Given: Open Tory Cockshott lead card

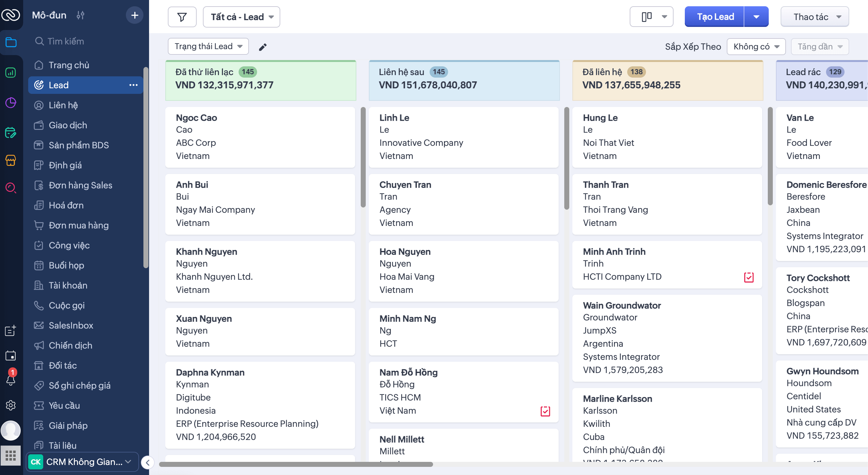Looking at the screenshot, I should (822, 311).
